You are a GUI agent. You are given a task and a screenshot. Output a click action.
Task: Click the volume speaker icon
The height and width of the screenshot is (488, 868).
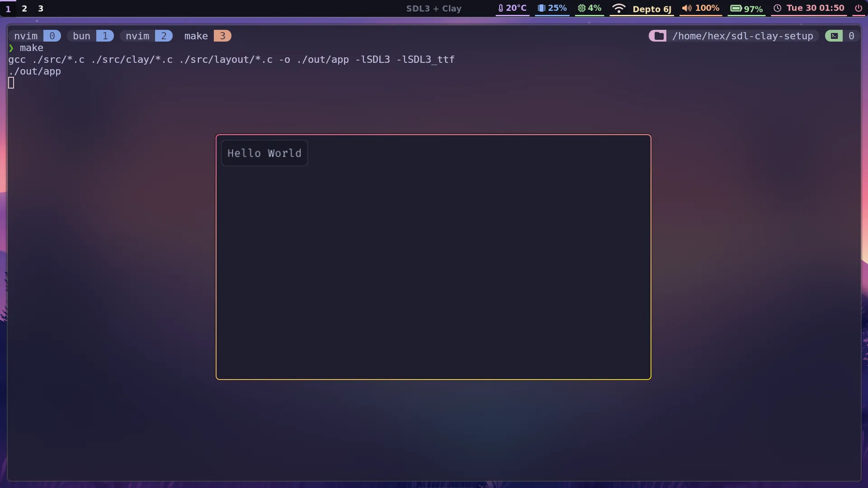click(686, 8)
